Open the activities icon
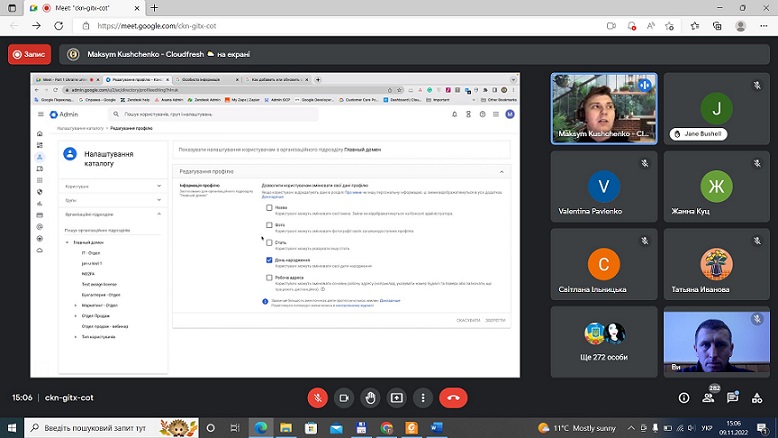The image size is (778, 438). [757, 397]
